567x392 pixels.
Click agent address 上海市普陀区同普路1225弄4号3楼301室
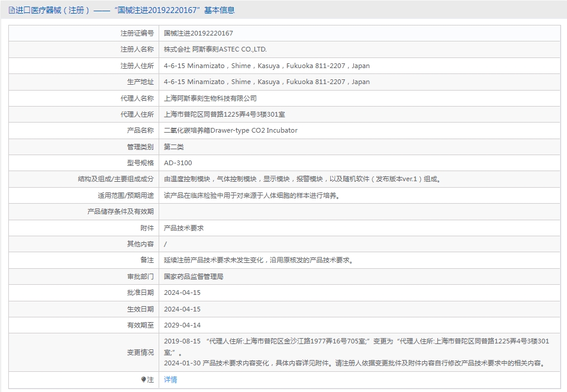tap(224, 115)
